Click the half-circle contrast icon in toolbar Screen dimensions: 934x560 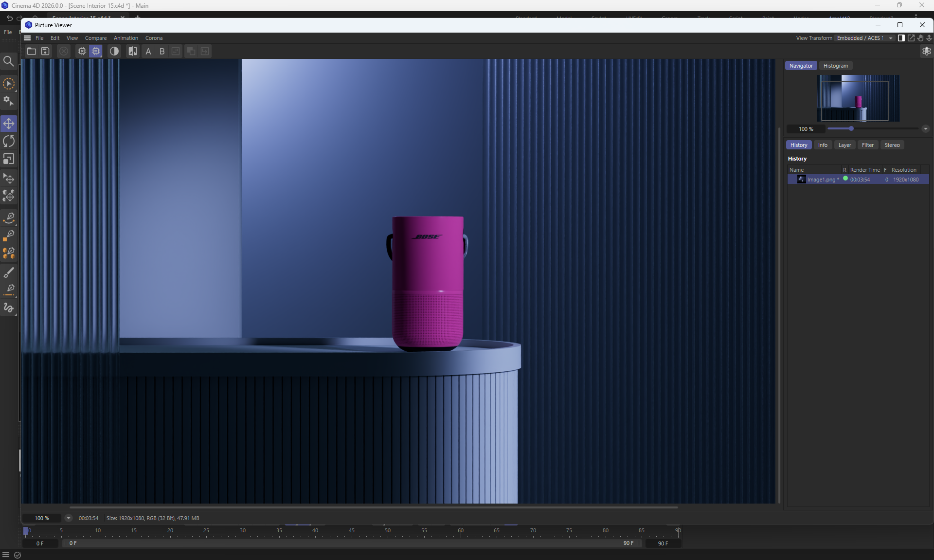(114, 51)
